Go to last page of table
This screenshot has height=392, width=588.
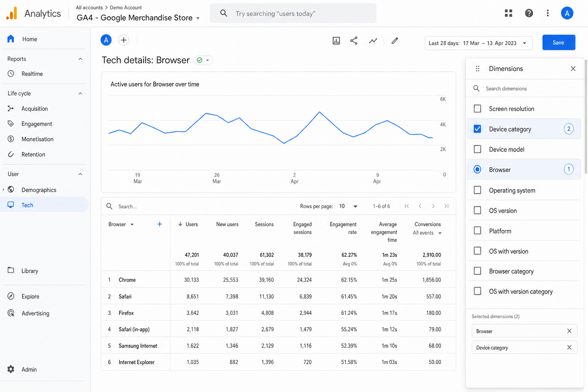[x=446, y=206]
